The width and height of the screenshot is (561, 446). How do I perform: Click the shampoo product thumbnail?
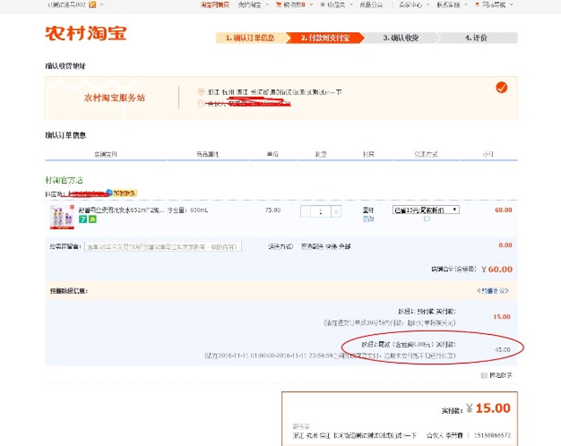pyautogui.click(x=62, y=217)
